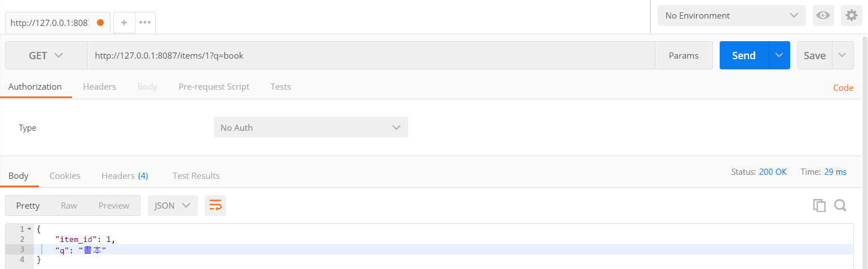Image resolution: width=868 pixels, height=269 pixels.
Task: Switch to the request Headers tab
Action: pyautogui.click(x=99, y=87)
